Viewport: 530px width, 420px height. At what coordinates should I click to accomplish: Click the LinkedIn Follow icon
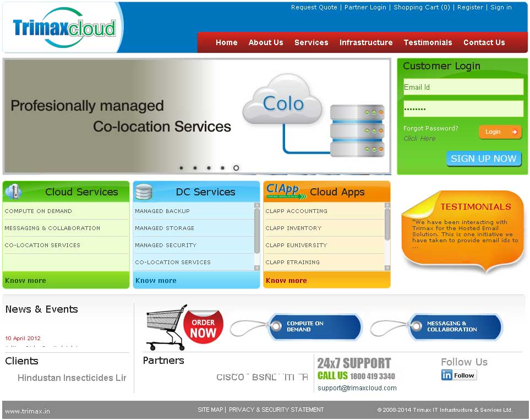click(458, 375)
